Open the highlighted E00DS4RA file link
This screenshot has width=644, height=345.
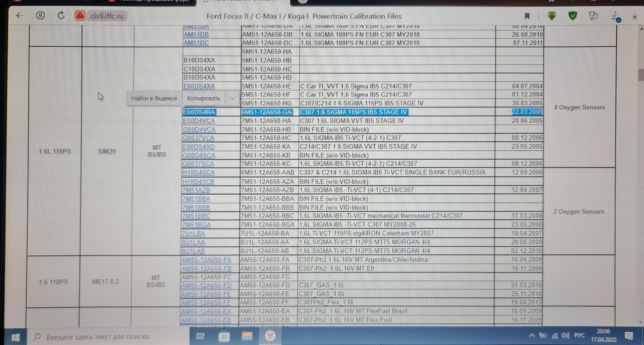199,112
